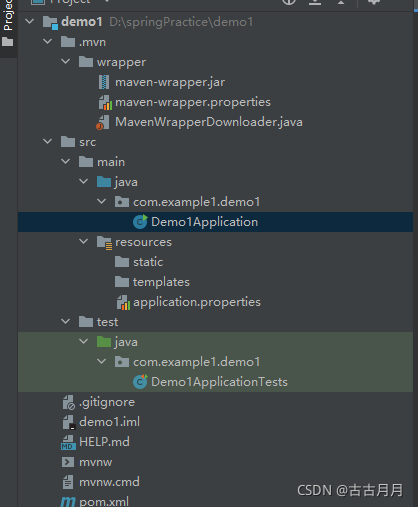Select maven-wrapper.jar file name
The height and width of the screenshot is (507, 418).
(x=170, y=82)
